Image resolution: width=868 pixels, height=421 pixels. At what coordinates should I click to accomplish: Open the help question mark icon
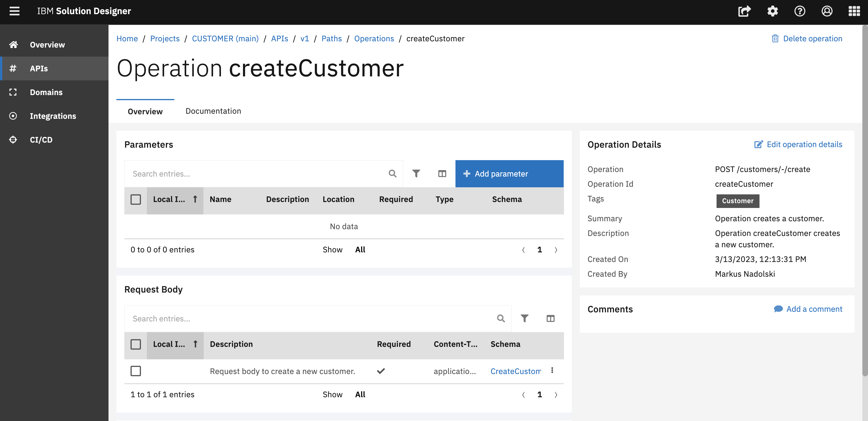pyautogui.click(x=800, y=11)
